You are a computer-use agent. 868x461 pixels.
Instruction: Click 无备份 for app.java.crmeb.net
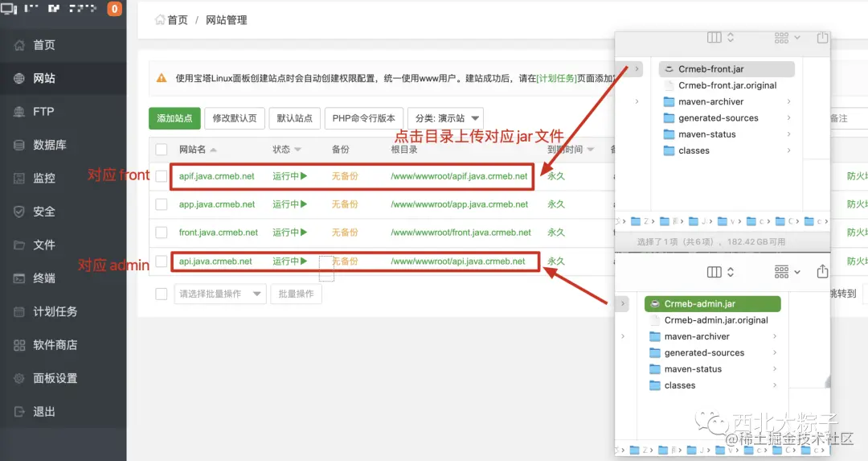345,204
